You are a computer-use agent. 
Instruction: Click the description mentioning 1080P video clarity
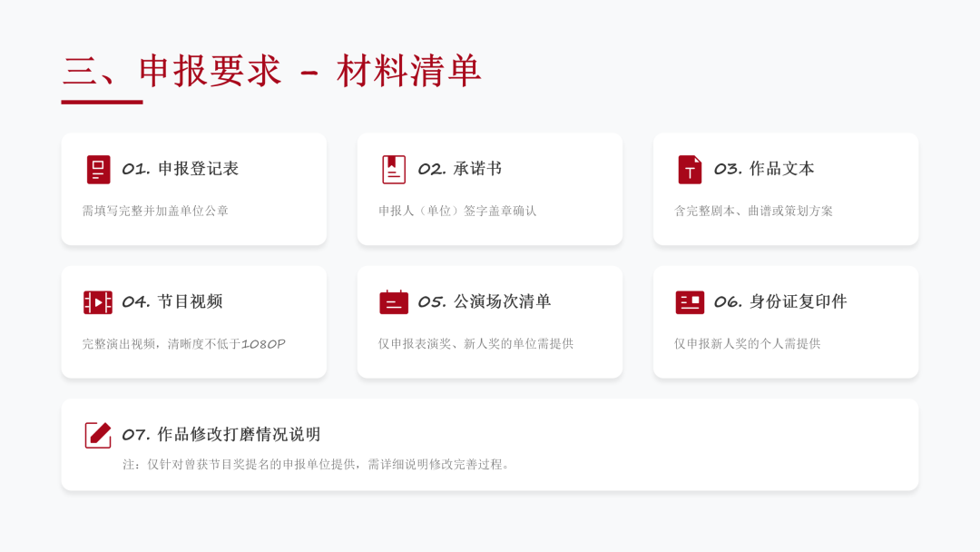click(x=183, y=344)
